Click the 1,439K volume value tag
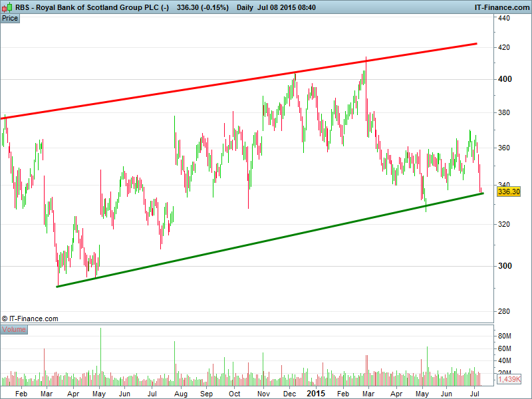532x399 pixels. 509,379
